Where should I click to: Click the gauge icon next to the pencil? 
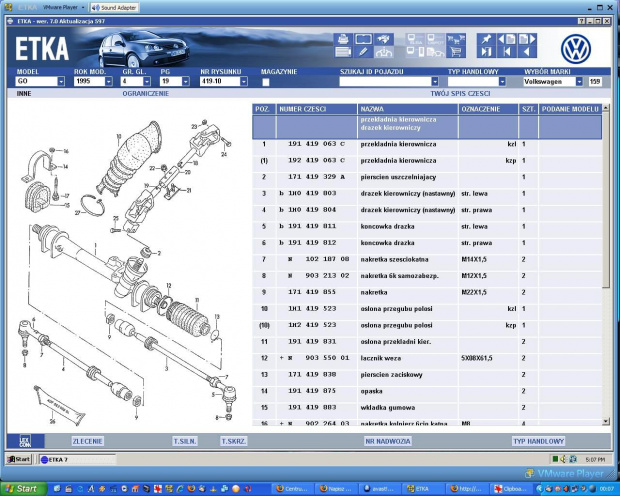click(x=383, y=52)
